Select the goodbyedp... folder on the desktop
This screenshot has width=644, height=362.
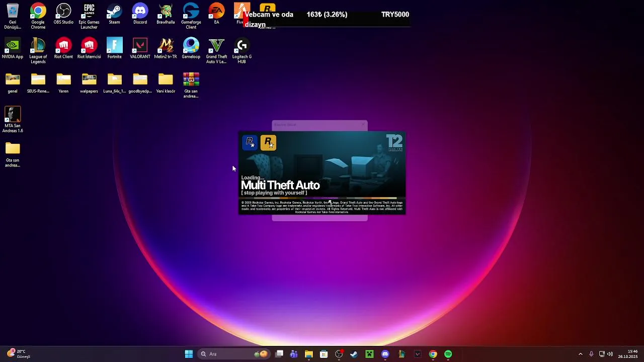pos(140,83)
